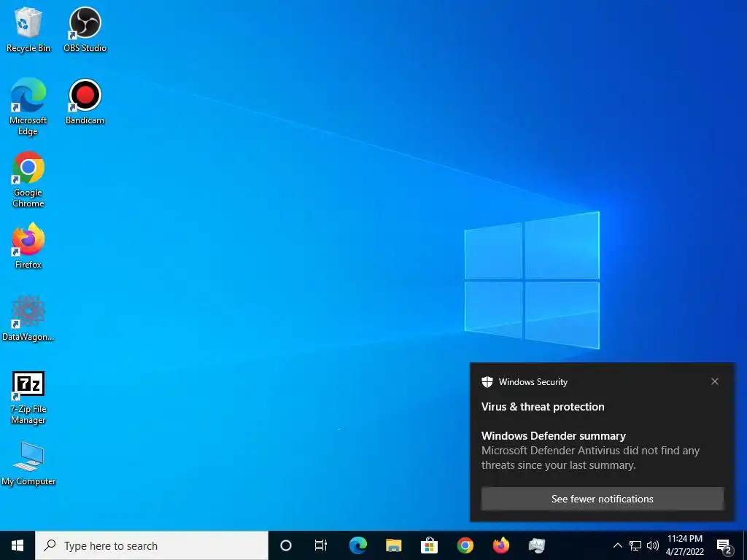
Task: Open the Action Center notifications icon
Action: 724,545
